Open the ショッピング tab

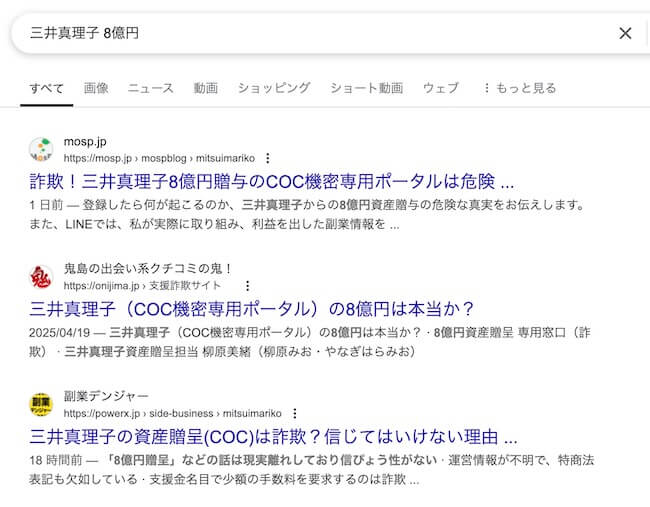[x=274, y=88]
